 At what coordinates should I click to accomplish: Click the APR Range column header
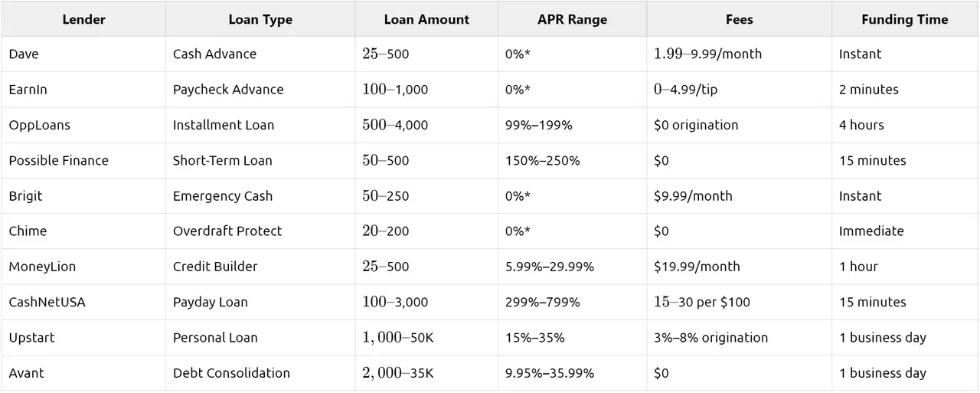click(572, 19)
